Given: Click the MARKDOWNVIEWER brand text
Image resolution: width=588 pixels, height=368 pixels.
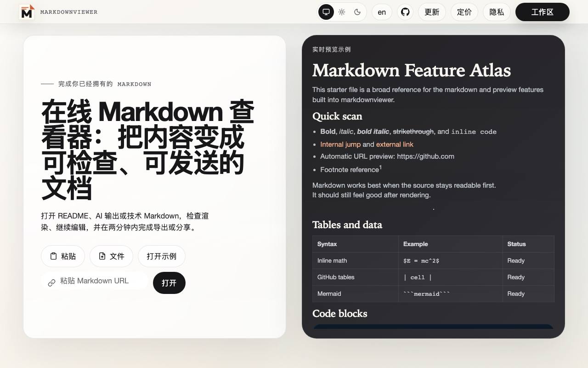Looking at the screenshot, I should click(69, 12).
